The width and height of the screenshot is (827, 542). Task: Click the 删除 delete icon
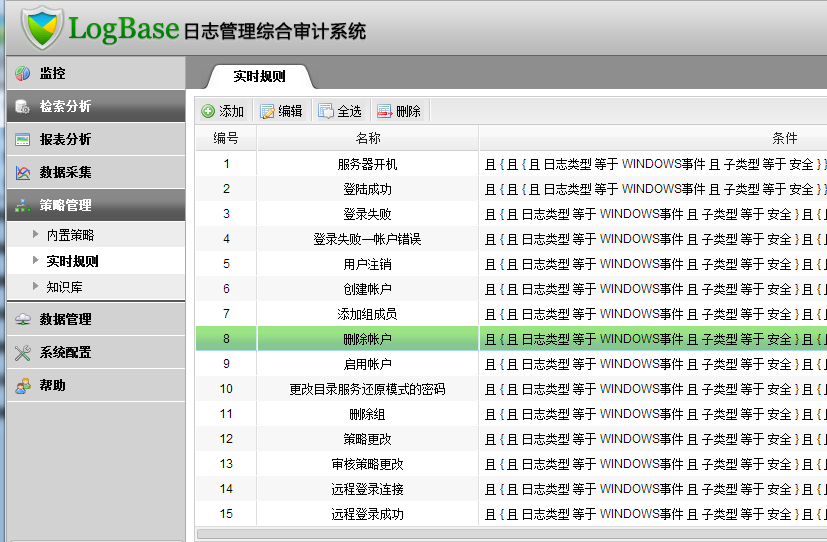pyautogui.click(x=384, y=111)
